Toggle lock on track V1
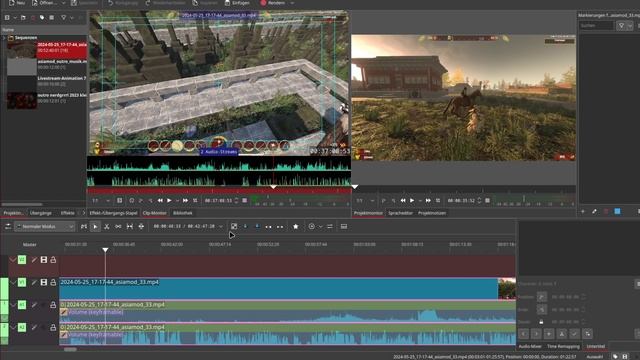 click(53, 282)
